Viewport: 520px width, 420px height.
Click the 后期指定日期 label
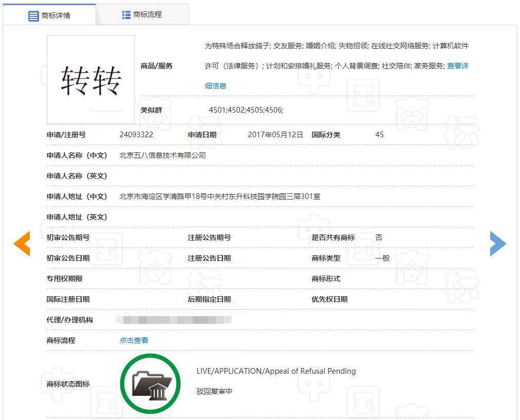pyautogui.click(x=209, y=299)
